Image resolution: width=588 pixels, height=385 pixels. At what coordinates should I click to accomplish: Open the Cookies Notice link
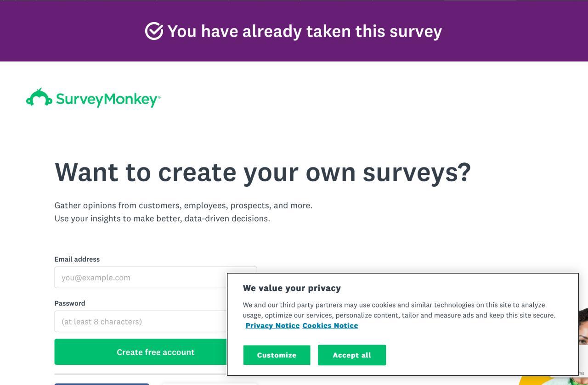(330, 326)
